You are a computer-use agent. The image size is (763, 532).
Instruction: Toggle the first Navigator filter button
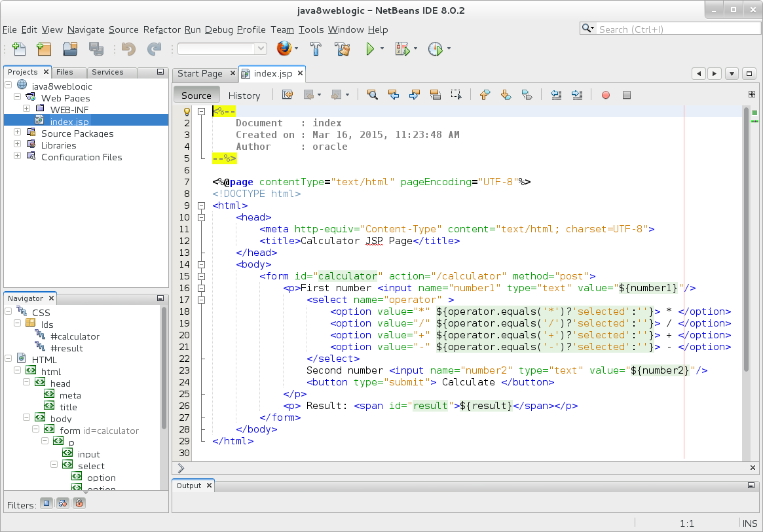47,503
